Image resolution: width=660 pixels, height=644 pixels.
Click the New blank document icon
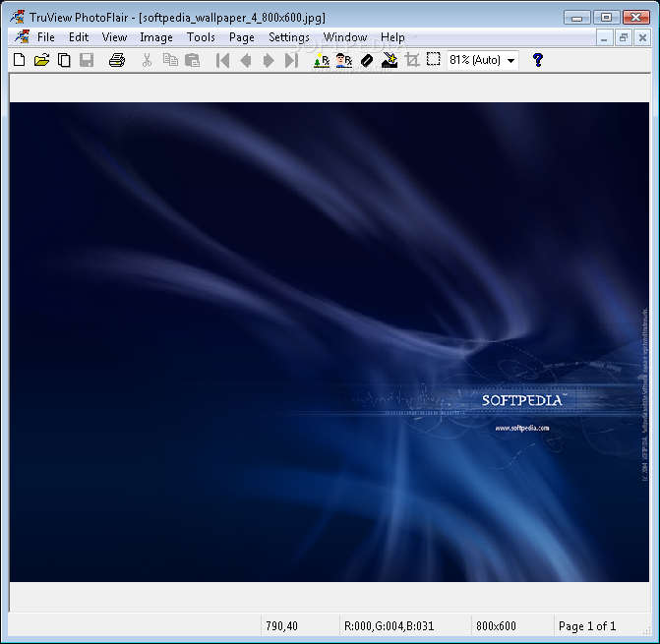click(20, 60)
